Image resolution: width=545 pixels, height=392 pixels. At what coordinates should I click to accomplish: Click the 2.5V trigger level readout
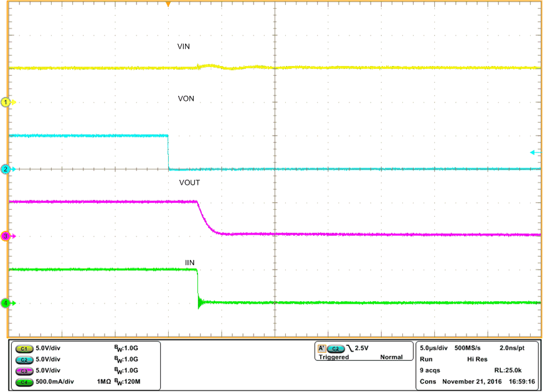click(362, 348)
